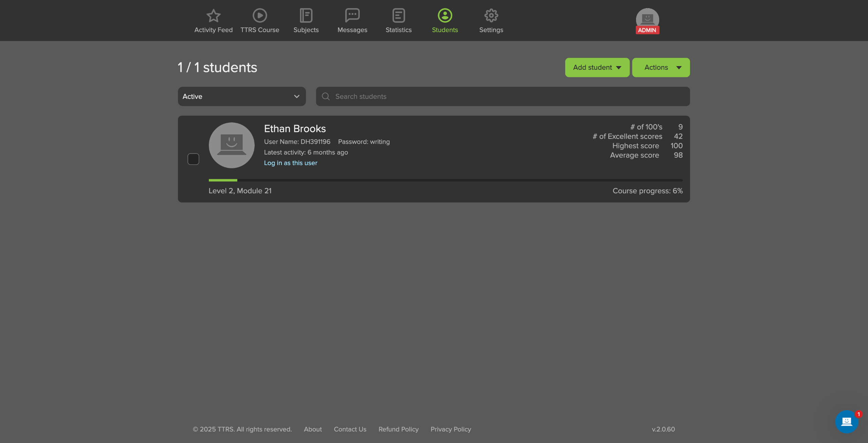Click Ethan Brooks profile avatar thumbnail
The height and width of the screenshot is (443, 868).
[x=232, y=145]
